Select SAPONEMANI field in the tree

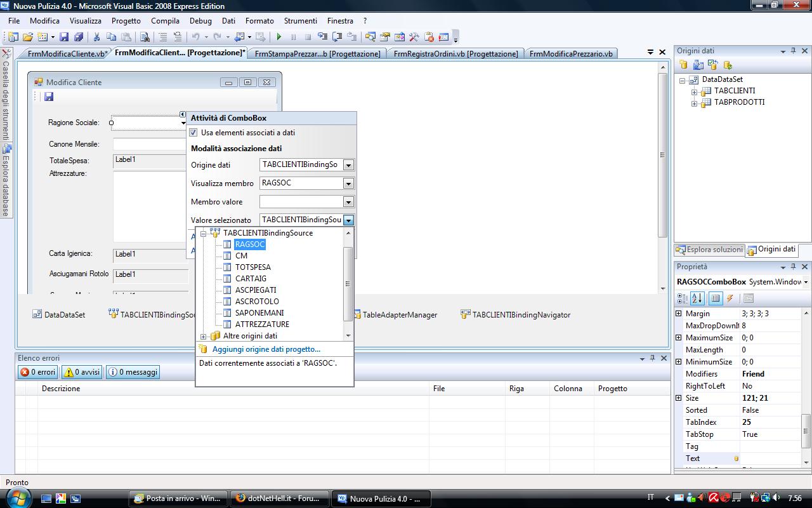[259, 313]
